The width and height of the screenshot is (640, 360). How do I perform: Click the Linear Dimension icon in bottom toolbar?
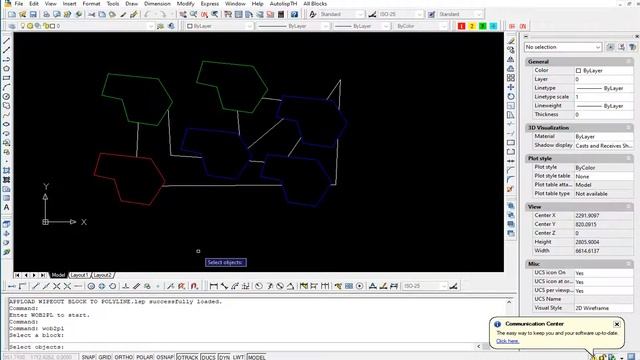click(x=213, y=286)
